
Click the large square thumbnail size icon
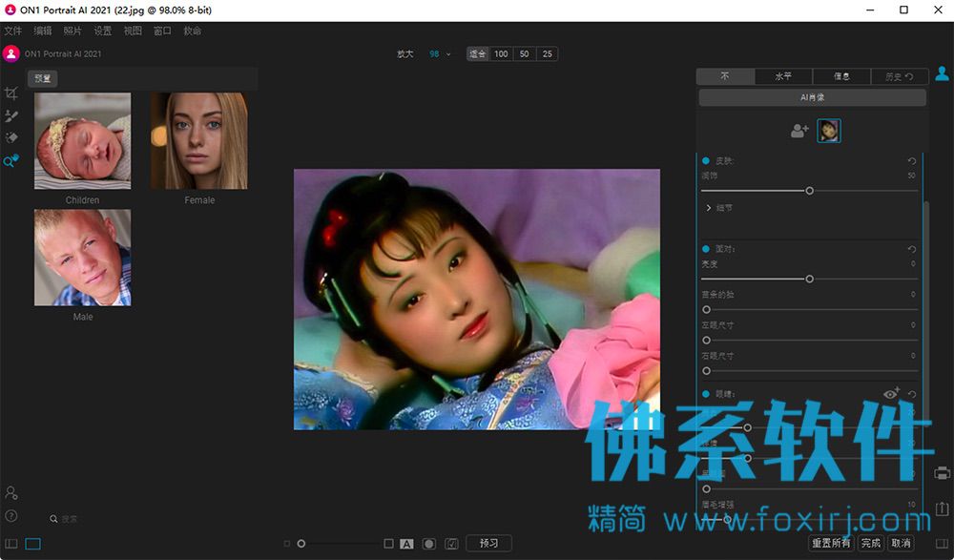point(389,544)
